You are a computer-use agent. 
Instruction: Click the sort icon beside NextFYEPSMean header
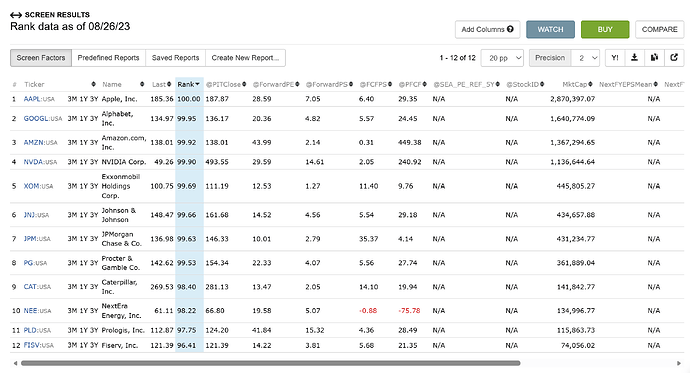coord(655,84)
